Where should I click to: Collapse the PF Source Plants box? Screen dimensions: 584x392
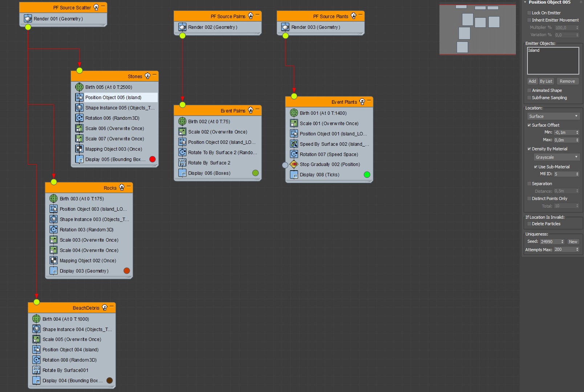point(360,15)
